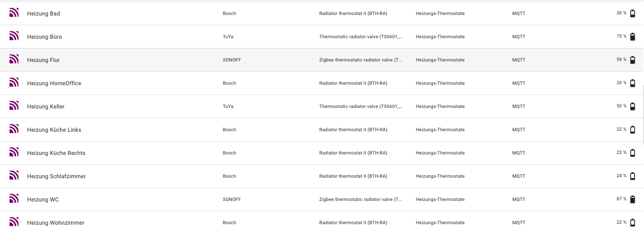Click the battery icon in Heizung Bad row
The height and width of the screenshot is (234, 644).
632,13
